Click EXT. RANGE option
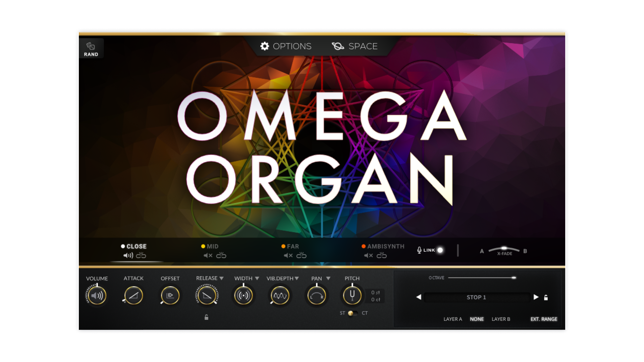Image resolution: width=644 pixels, height=362 pixels. click(x=544, y=319)
